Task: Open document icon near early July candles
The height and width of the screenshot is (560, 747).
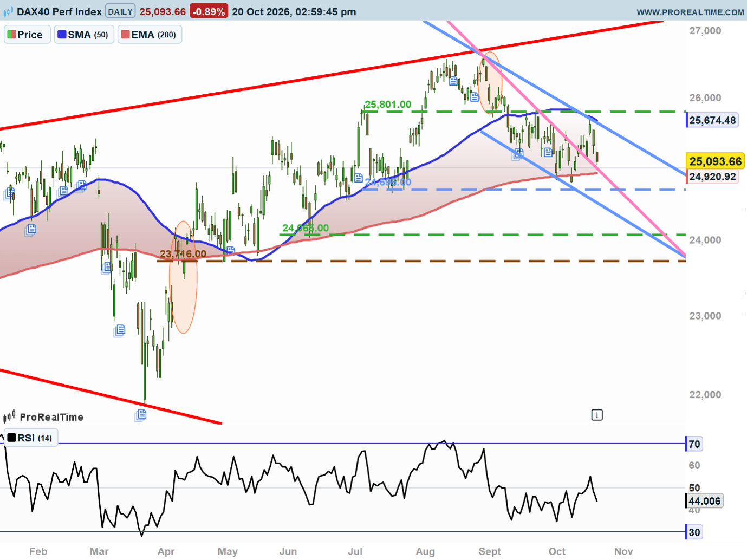Action: coord(358,178)
